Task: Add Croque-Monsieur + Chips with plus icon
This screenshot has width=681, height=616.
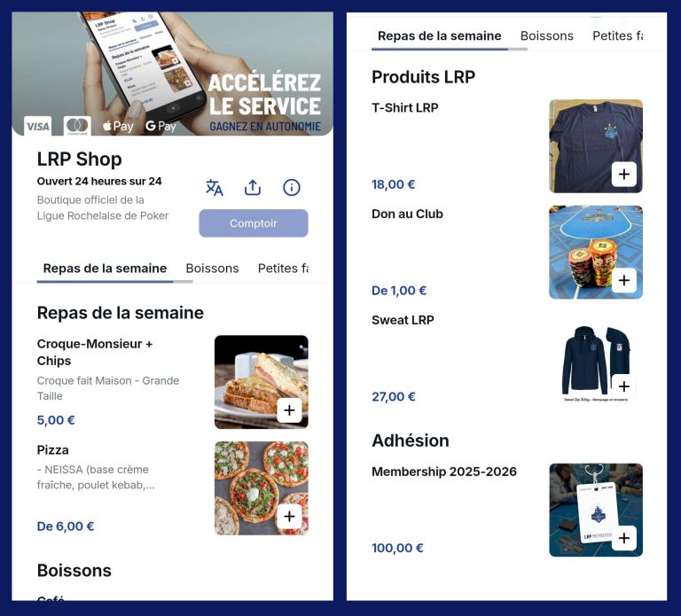Action: pyautogui.click(x=289, y=410)
